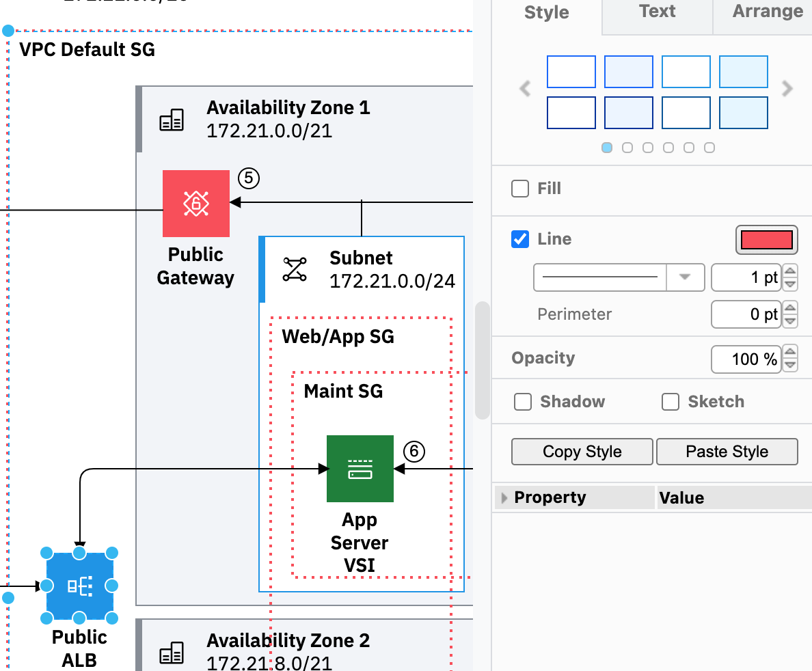Click the VPC Default SG label
Viewport: 812px width, 671px height.
(87, 49)
